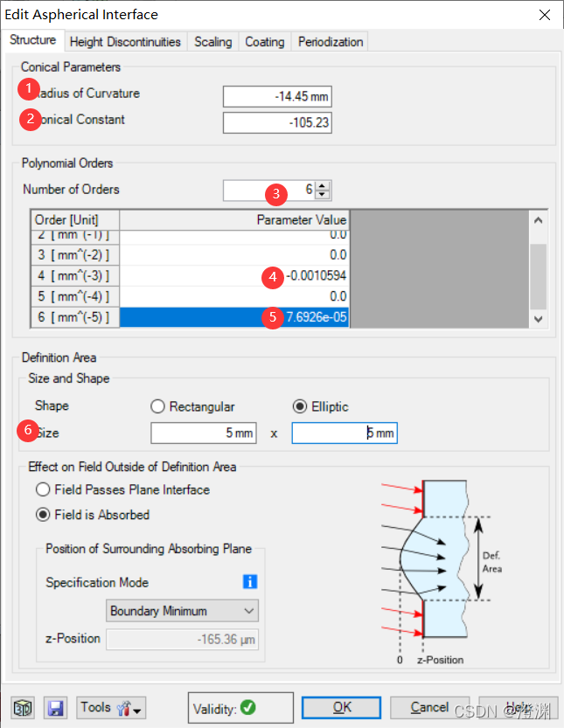This screenshot has width=564, height=728.
Task: Click the Parameter Value column header
Action: (234, 219)
